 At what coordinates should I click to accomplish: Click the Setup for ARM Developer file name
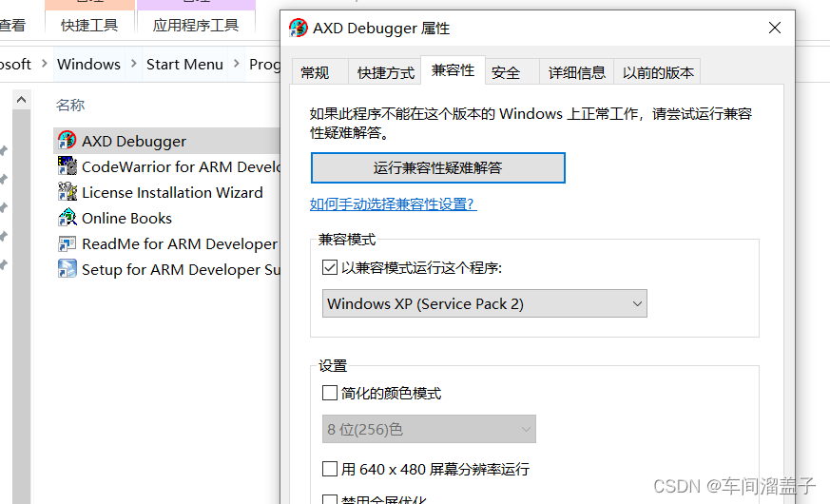[181, 269]
